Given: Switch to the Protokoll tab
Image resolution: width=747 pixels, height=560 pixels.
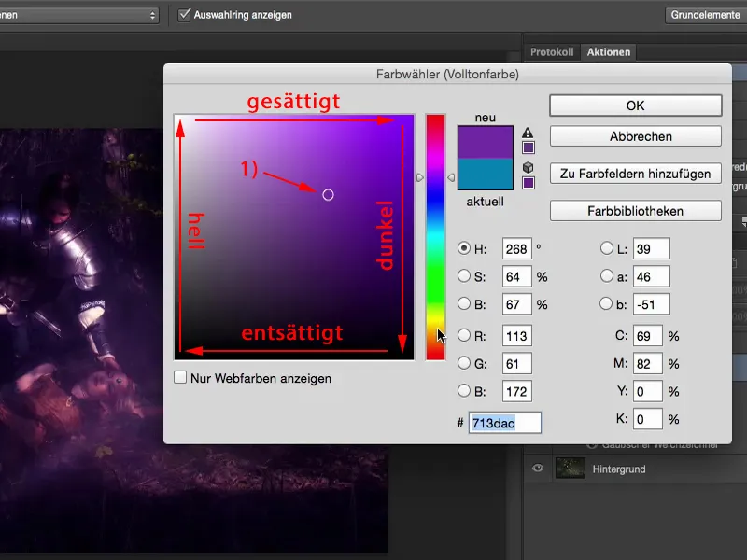Looking at the screenshot, I should [x=552, y=52].
